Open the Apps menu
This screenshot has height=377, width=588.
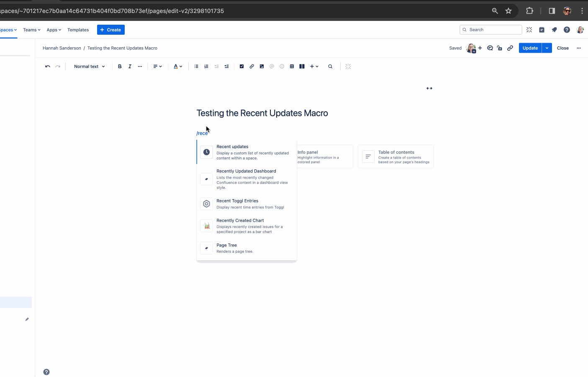(54, 30)
